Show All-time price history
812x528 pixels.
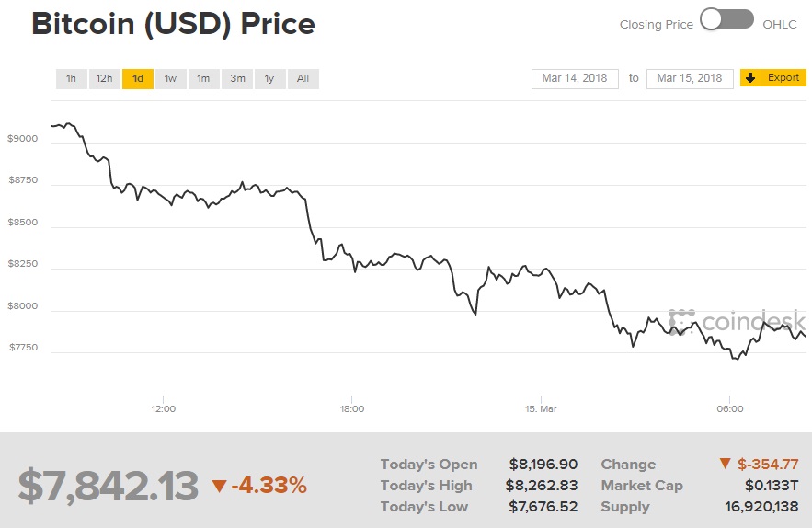click(x=303, y=79)
